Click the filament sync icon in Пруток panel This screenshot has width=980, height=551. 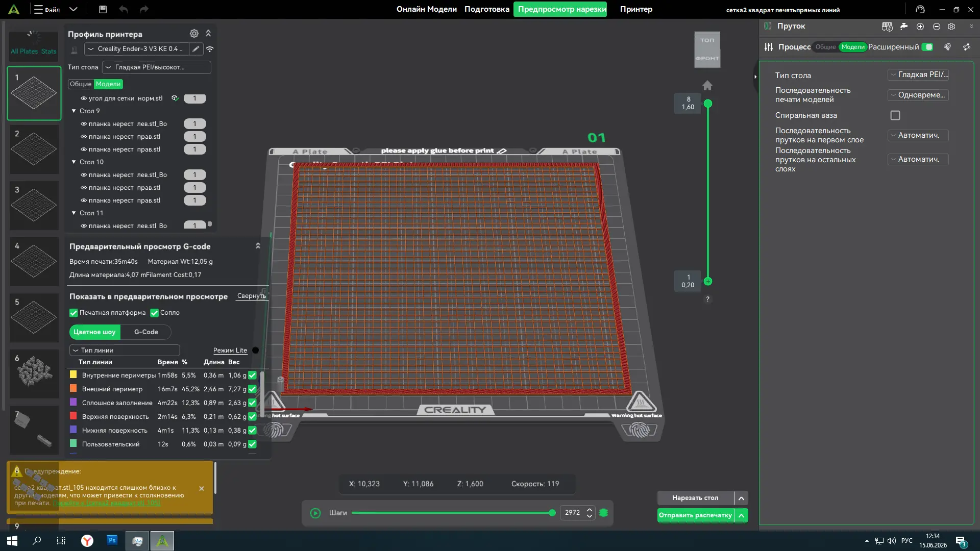(887, 27)
